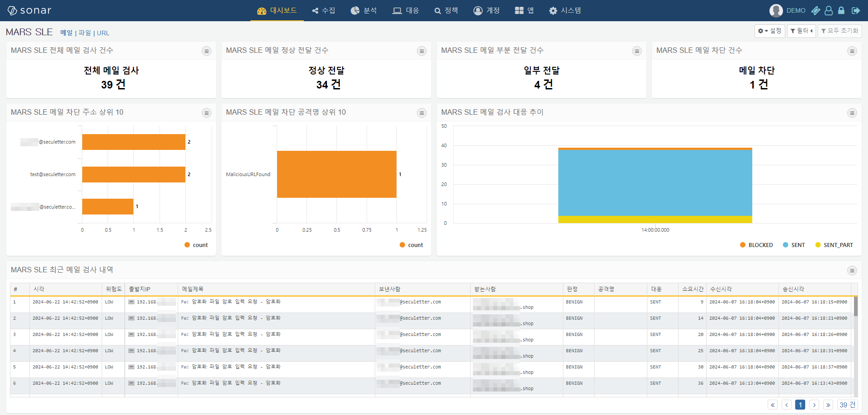Open menu of 메일 차단 건수 widget
868x415 pixels.
click(x=852, y=51)
